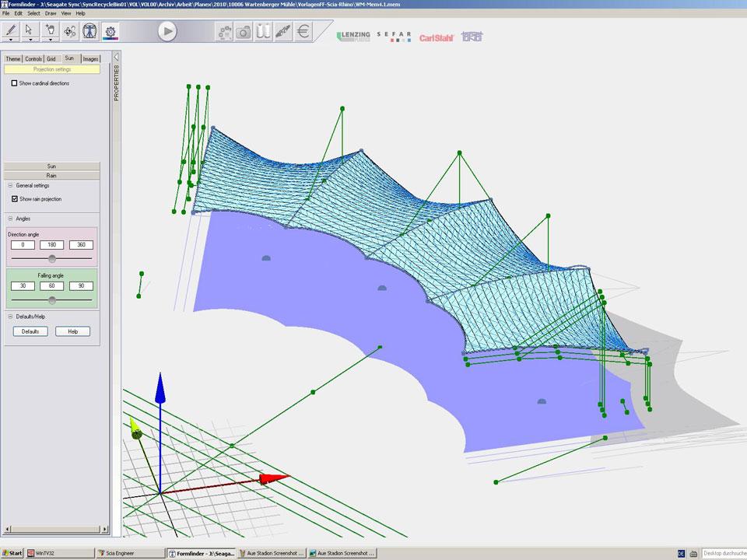
Task: Select the pencil draw tool
Action: [x=11, y=30]
